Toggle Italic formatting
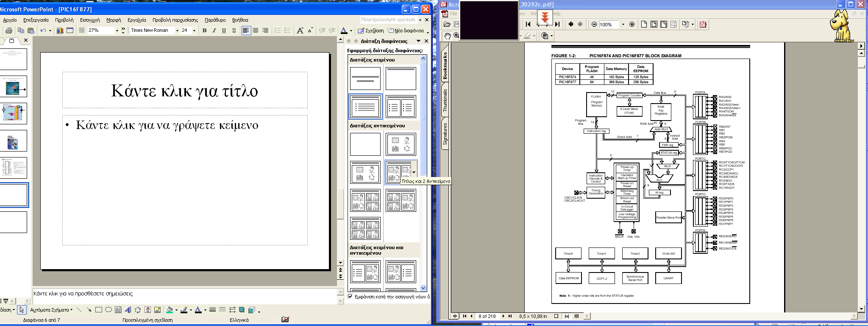This screenshot has height=326, width=868. (x=214, y=31)
